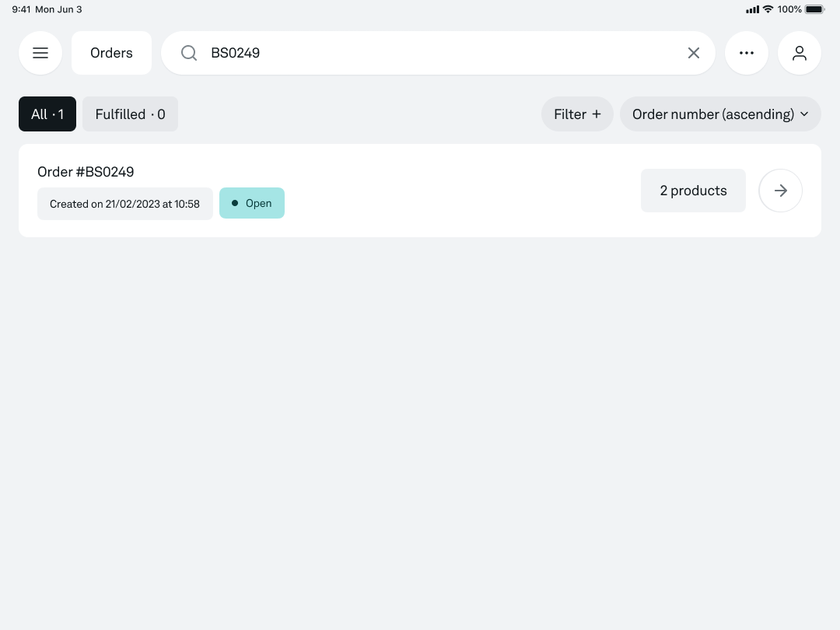Tap the 9:41 clock in status bar
The width and height of the screenshot is (840, 630).
[x=22, y=9]
